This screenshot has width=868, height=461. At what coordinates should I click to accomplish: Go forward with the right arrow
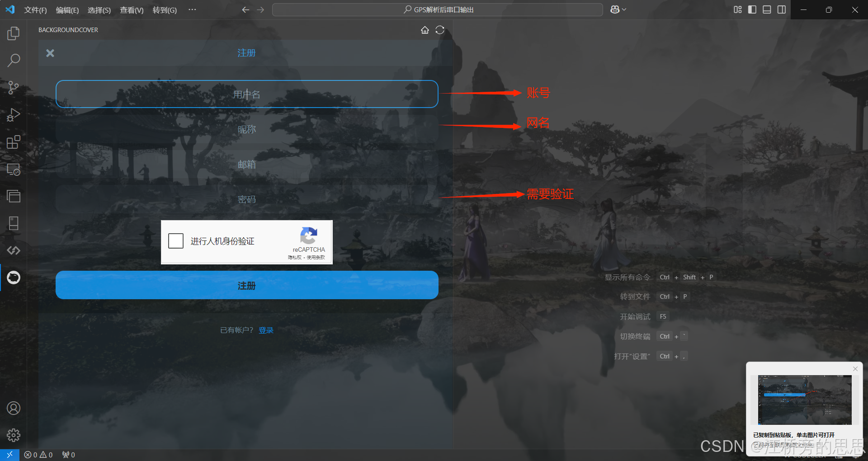click(x=260, y=9)
